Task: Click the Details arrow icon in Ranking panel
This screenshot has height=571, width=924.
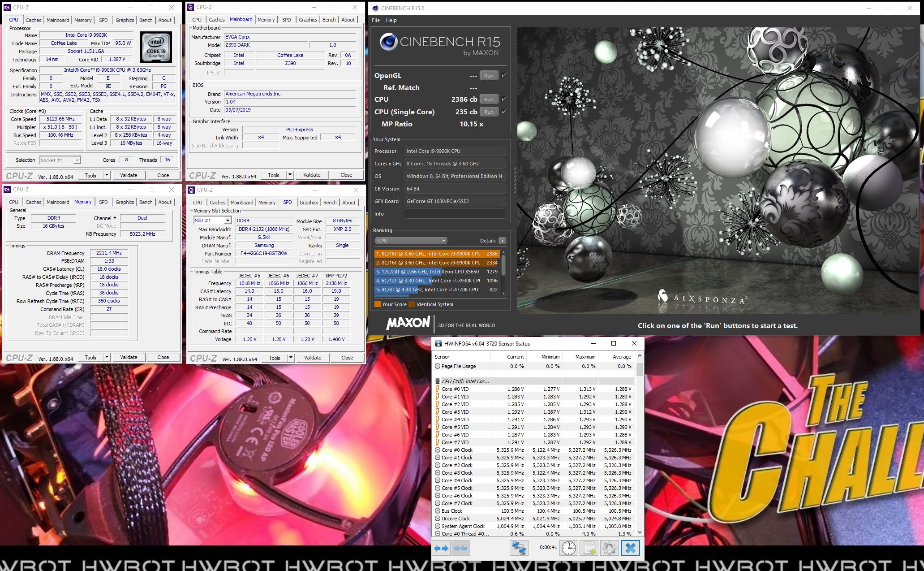Action: click(503, 241)
